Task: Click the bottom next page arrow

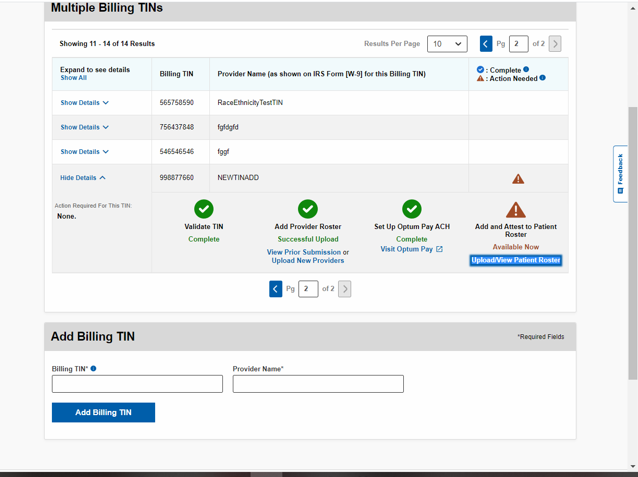Action: click(x=345, y=289)
